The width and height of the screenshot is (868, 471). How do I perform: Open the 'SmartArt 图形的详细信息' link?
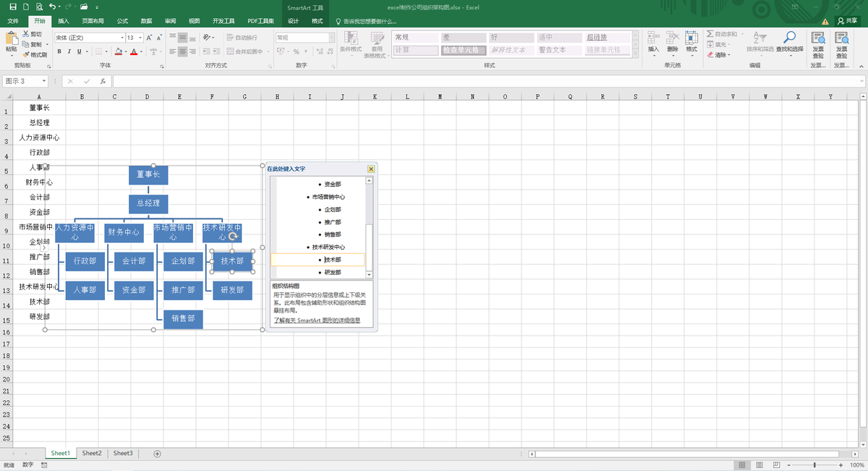pyautogui.click(x=316, y=320)
